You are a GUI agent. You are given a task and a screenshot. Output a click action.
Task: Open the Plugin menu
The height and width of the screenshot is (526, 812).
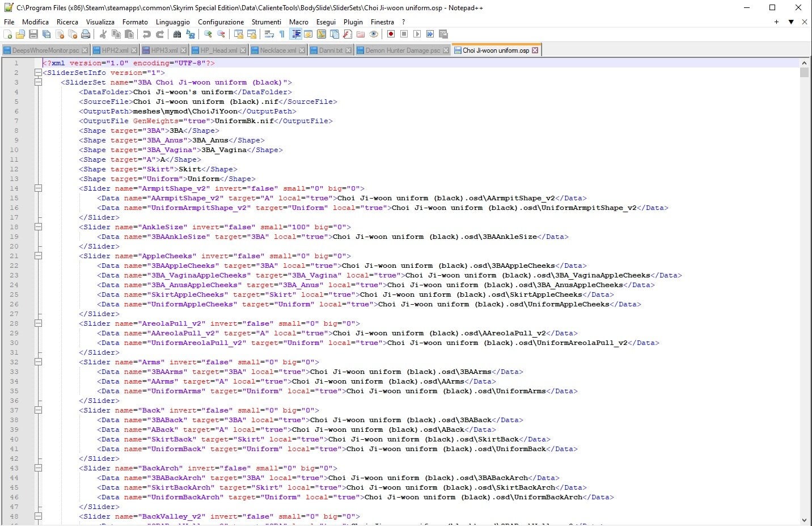coord(353,22)
